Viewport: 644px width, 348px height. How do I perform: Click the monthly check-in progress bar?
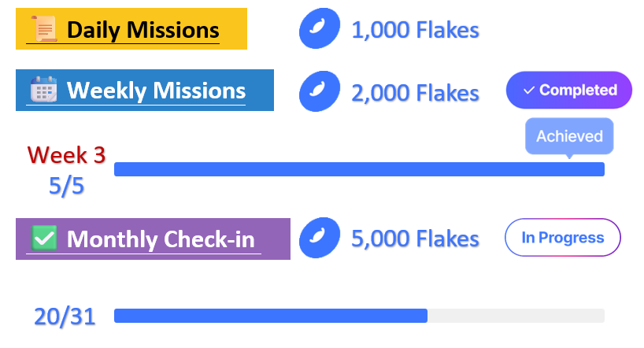click(x=359, y=316)
